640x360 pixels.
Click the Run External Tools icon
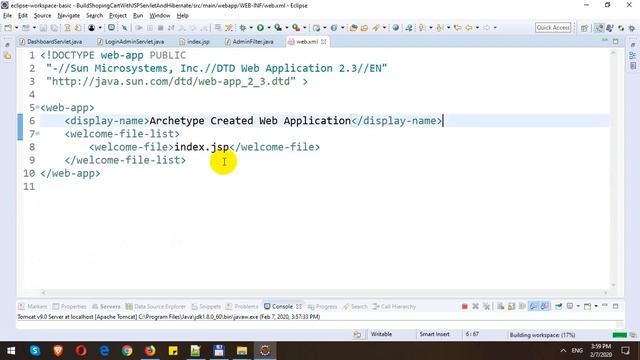[296, 28]
